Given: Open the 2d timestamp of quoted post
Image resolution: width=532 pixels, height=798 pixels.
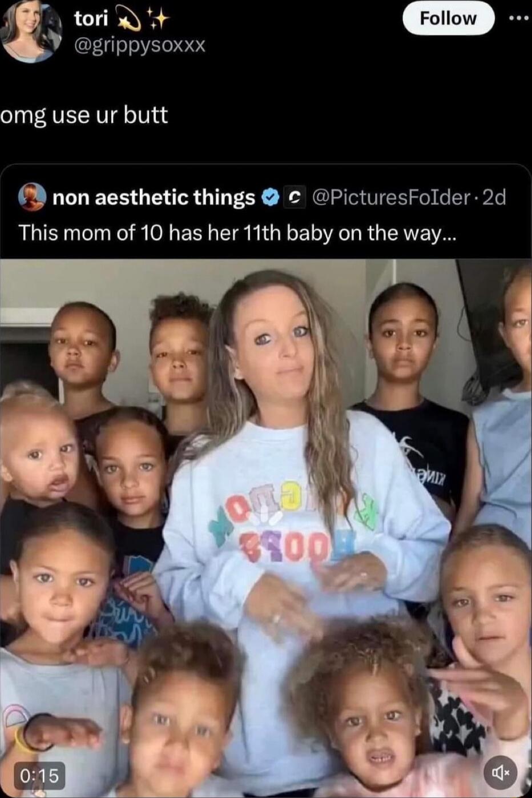Looking at the screenshot, I should [x=494, y=198].
